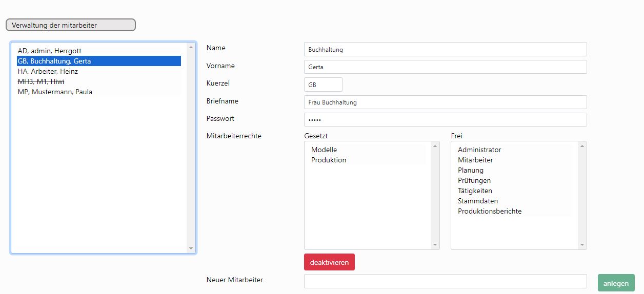Select HA, Arbeiter, Heinz employee entry
The image size is (644, 294).
pos(48,71)
